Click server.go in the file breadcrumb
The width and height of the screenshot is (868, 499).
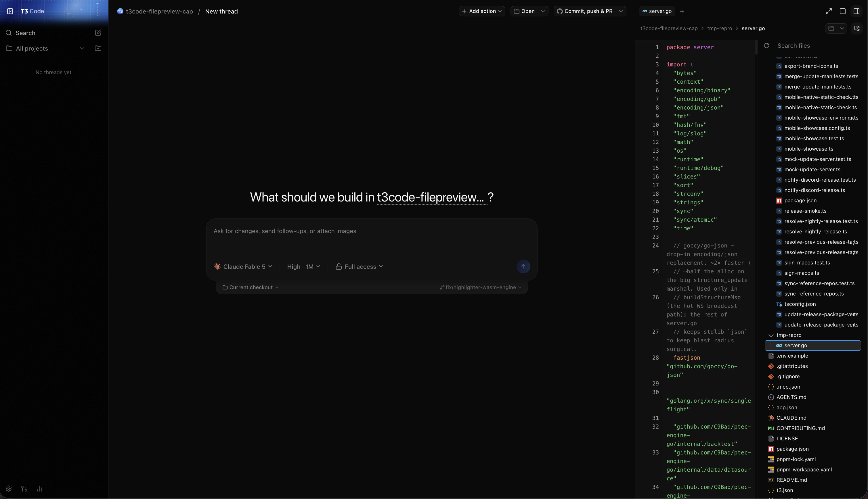point(753,28)
